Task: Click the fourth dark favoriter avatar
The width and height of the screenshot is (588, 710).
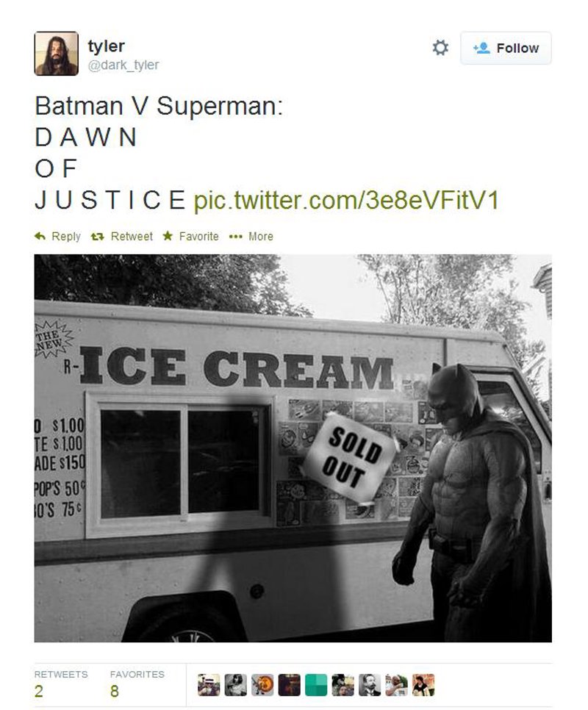Action: click(289, 685)
